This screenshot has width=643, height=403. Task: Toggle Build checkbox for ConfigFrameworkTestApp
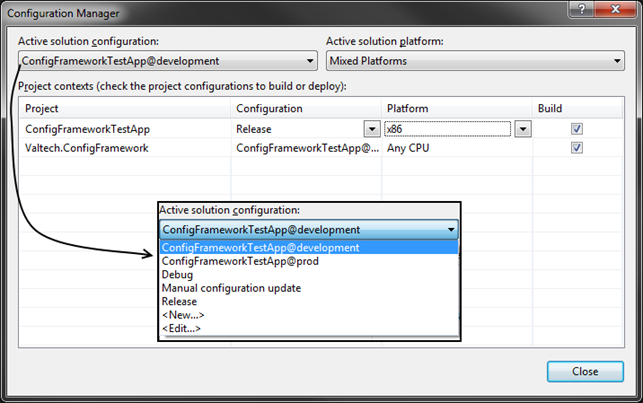click(x=576, y=129)
